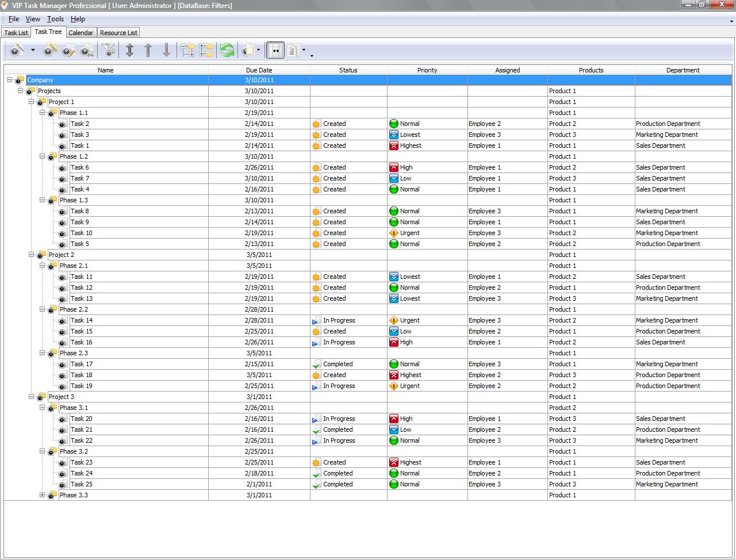
Task: Open the Tools menu
Action: click(55, 19)
